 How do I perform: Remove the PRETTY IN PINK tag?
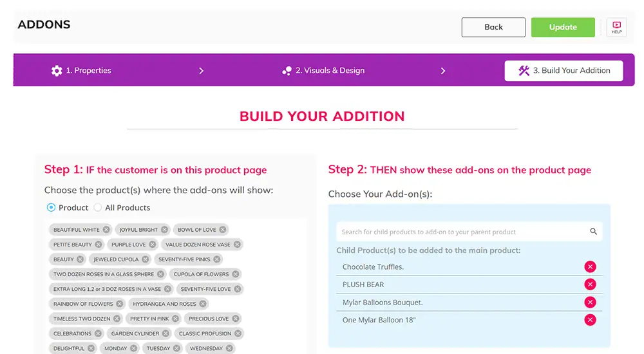(175, 319)
